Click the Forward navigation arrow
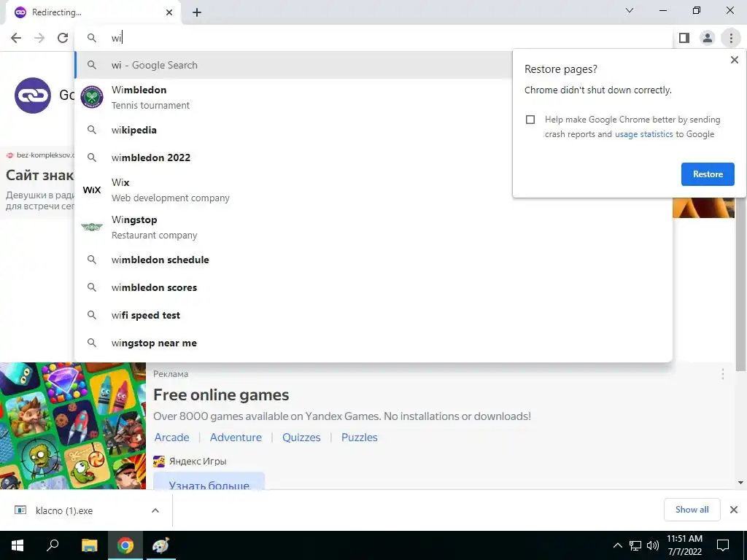 pos(39,38)
